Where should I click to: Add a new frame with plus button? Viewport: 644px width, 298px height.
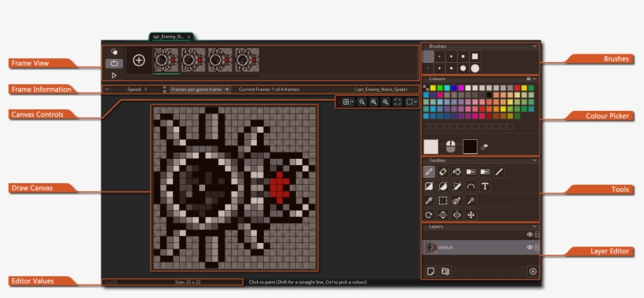(139, 61)
